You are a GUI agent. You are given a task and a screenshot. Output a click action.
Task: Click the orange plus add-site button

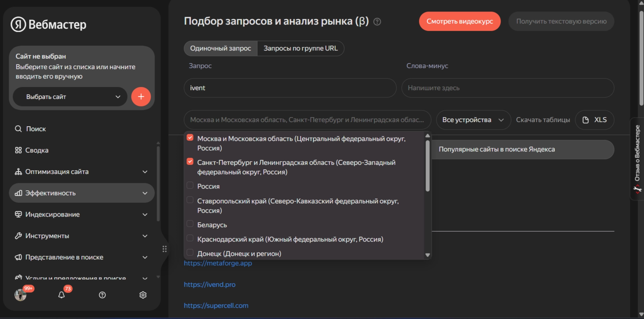tap(141, 96)
